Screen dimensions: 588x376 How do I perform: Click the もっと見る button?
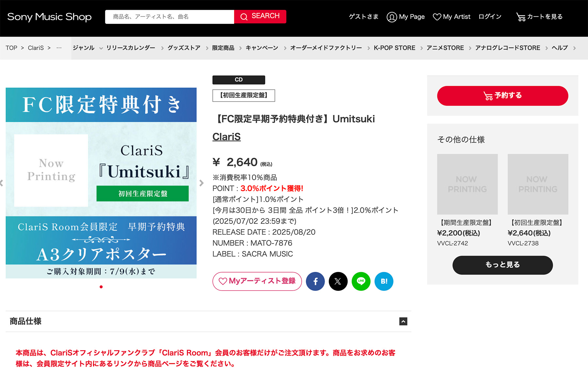[502, 265]
